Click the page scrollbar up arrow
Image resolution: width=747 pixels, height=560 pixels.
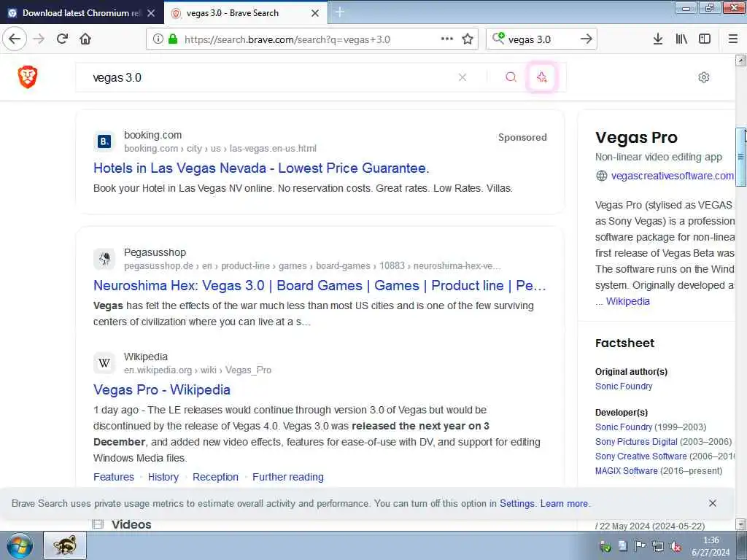(x=740, y=61)
